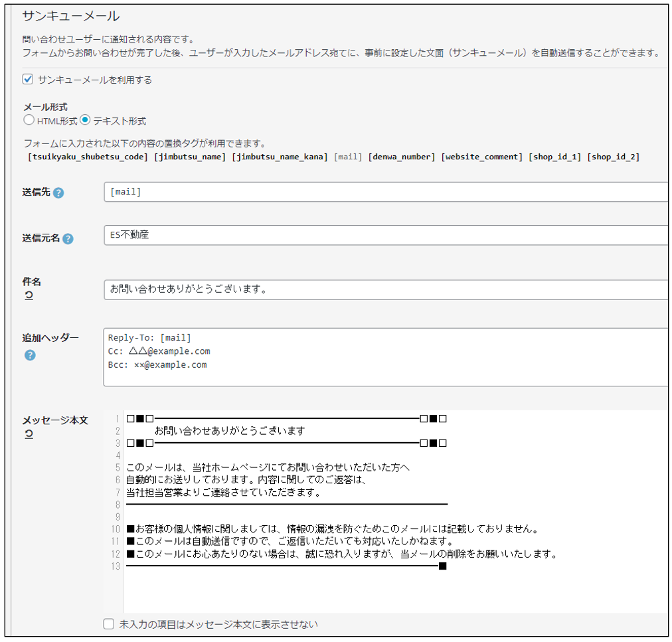Toggle サンキューメールを利用する checkbox

pyautogui.click(x=28, y=80)
